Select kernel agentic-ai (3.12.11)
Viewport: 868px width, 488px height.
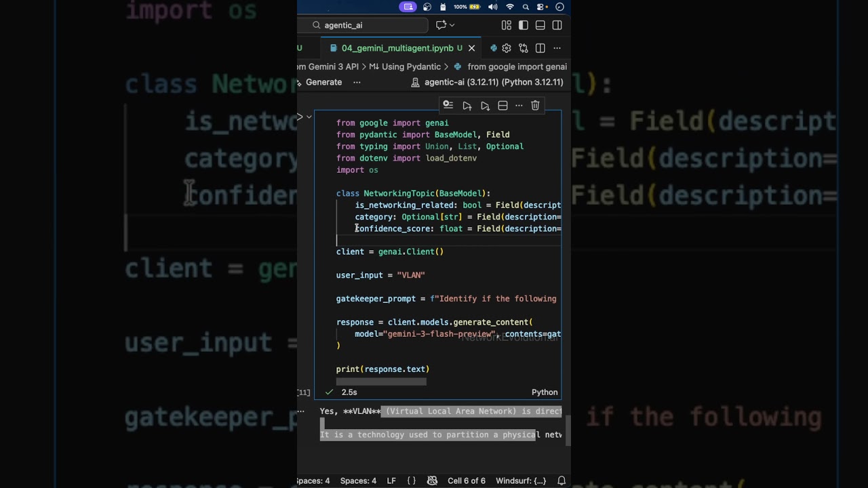(x=488, y=82)
